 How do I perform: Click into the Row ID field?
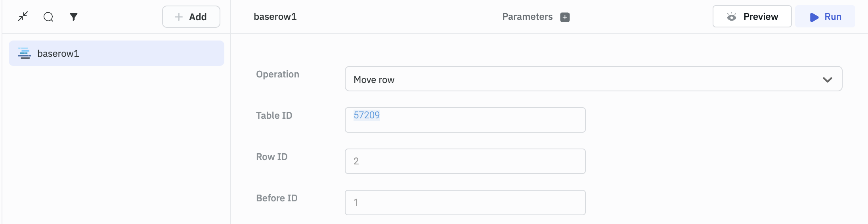coord(465,161)
